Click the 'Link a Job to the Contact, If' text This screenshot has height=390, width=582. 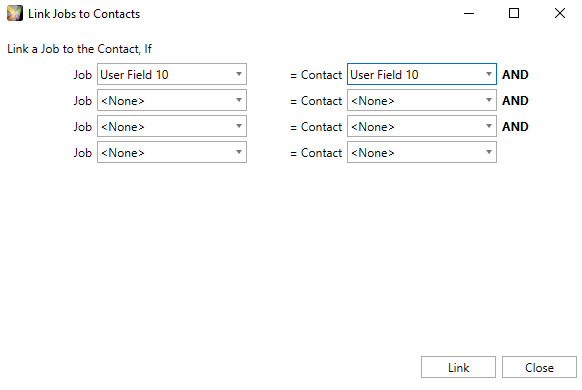tap(79, 49)
